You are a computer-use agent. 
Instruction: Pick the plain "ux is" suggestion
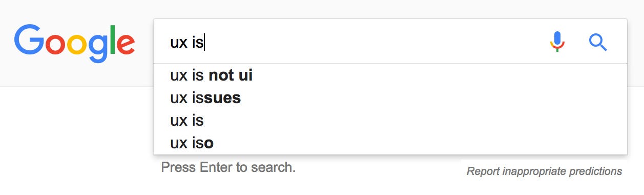(x=390, y=121)
